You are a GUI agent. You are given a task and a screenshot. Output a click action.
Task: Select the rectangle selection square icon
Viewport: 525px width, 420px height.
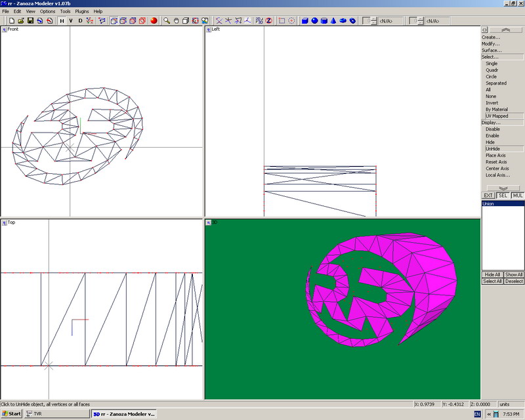click(282, 21)
